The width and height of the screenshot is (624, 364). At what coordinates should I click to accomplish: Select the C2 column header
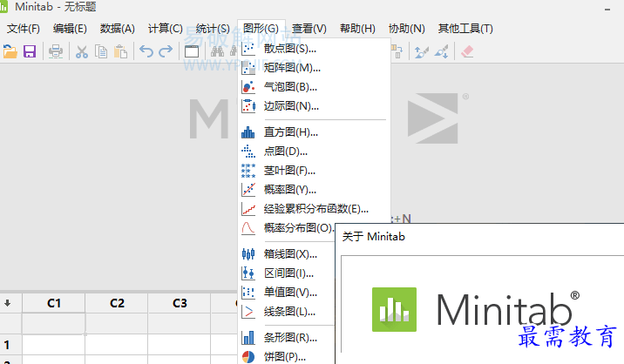pos(117,303)
